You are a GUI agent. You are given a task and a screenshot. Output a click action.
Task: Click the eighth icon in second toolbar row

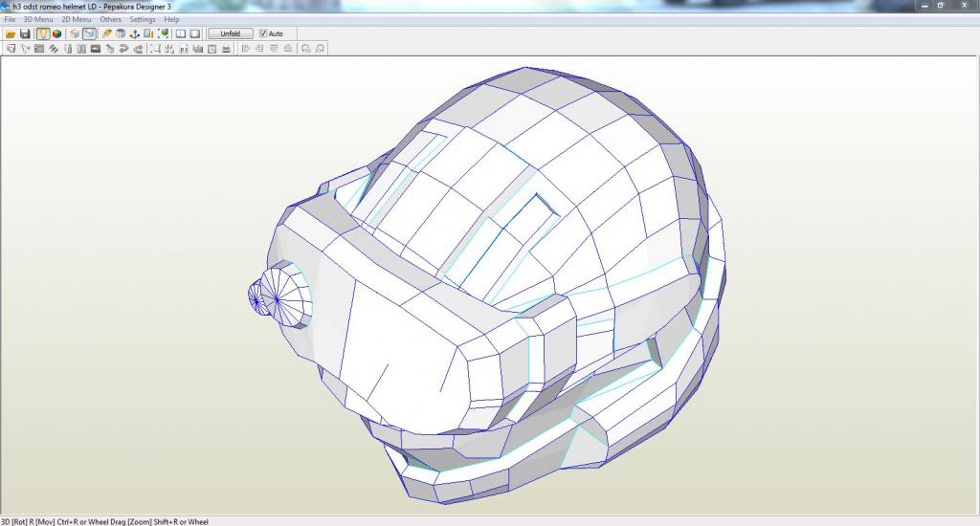click(110, 49)
